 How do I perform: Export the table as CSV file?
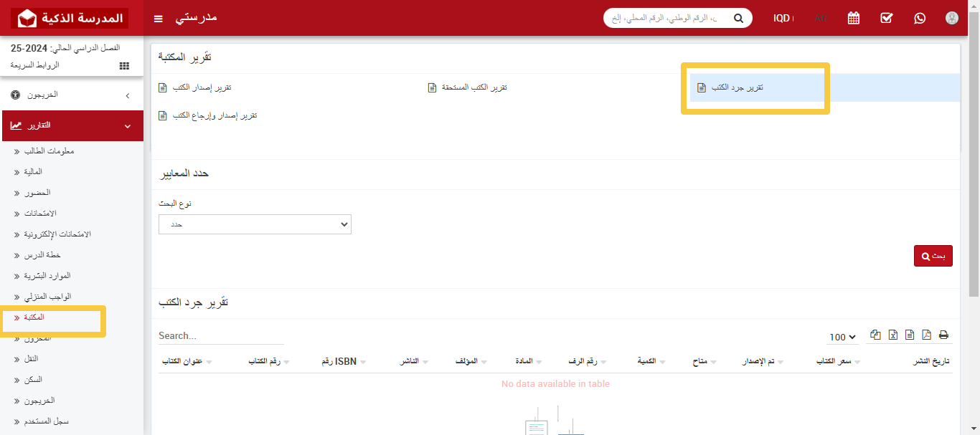coord(909,335)
